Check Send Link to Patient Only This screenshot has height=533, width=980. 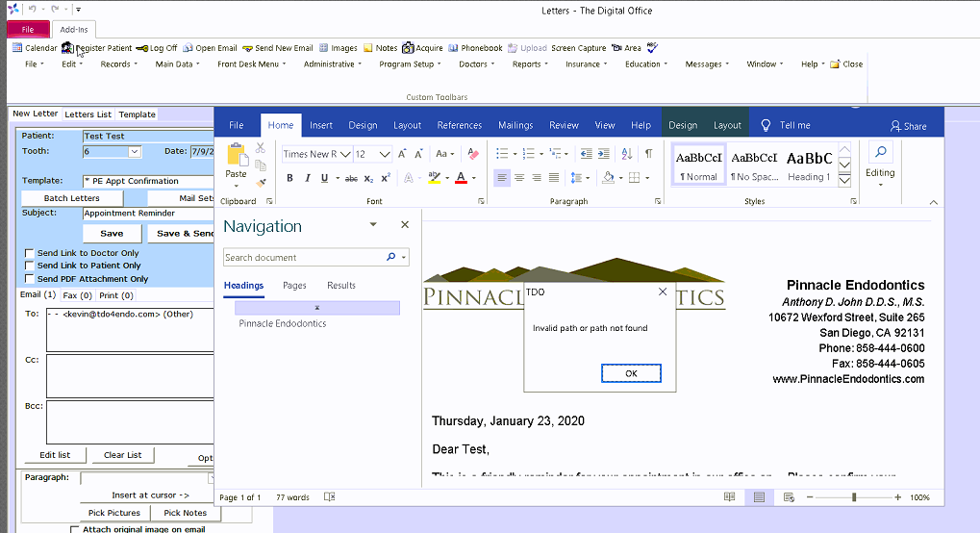[x=29, y=266]
